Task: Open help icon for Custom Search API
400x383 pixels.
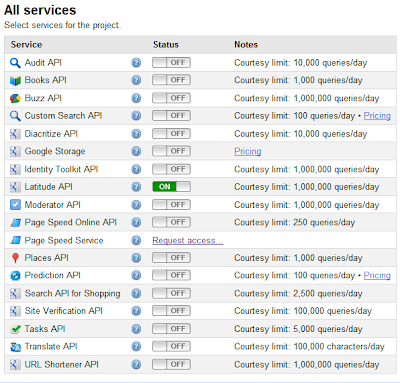Action: coord(136,116)
